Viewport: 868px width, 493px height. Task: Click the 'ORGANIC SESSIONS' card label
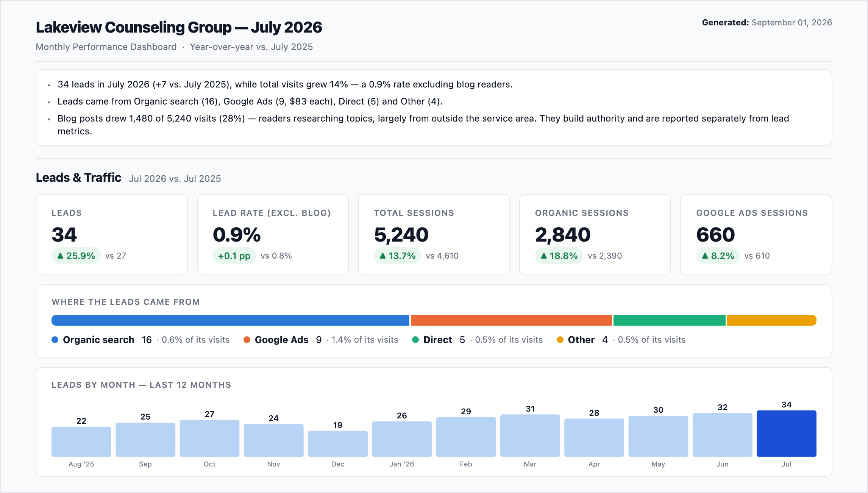tap(582, 213)
